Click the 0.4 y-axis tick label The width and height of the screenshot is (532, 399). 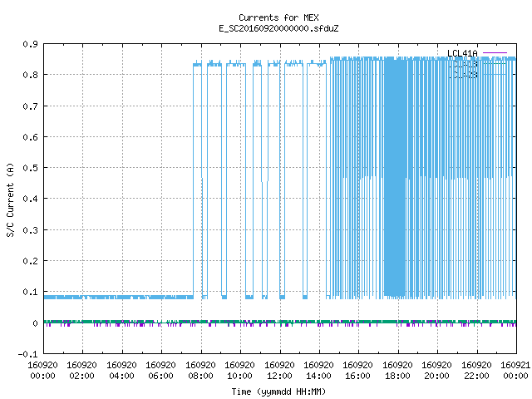click(30, 199)
